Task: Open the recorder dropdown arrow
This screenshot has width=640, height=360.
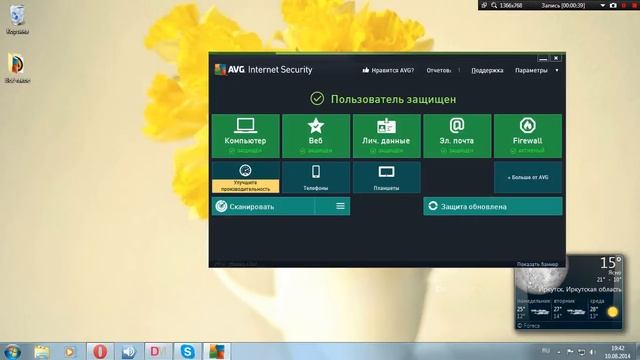Action: [x=602, y=5]
